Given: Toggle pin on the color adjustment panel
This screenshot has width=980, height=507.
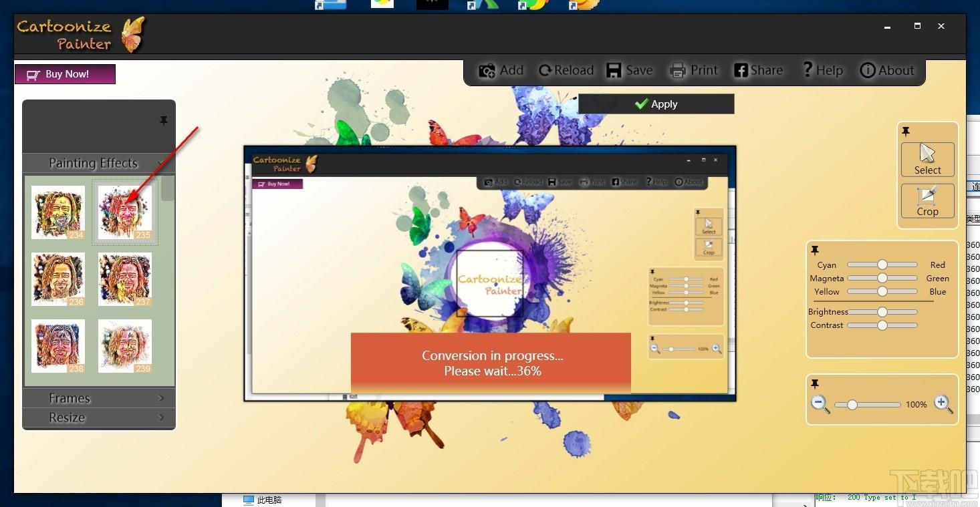Looking at the screenshot, I should (815, 250).
